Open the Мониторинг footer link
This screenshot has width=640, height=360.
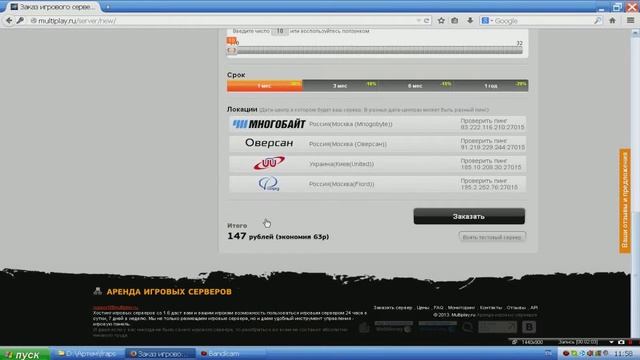(461, 308)
